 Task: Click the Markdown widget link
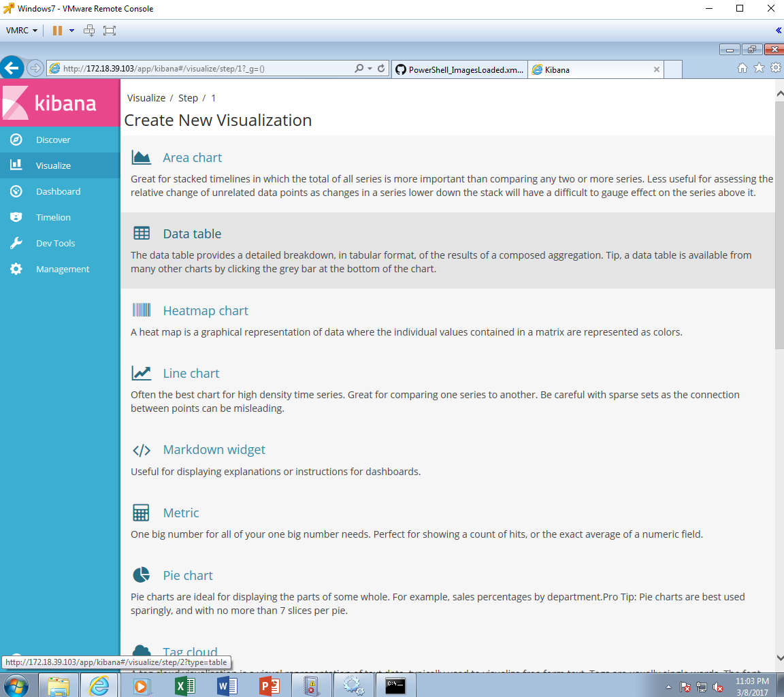click(214, 449)
